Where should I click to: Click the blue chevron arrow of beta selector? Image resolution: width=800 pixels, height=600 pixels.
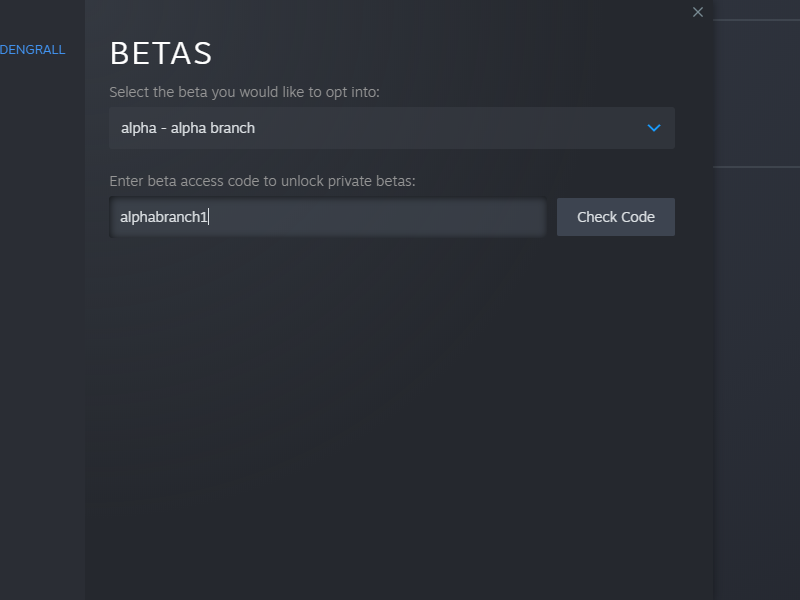pyautogui.click(x=654, y=128)
